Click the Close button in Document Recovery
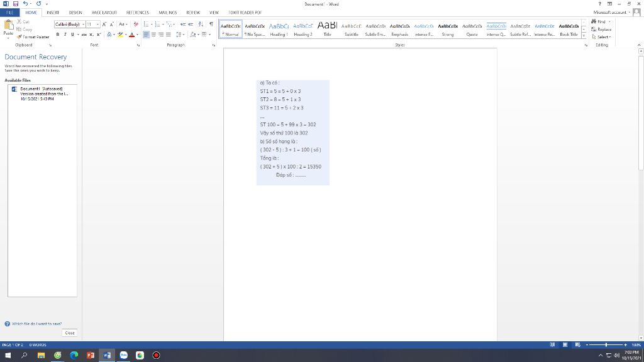Image resolution: width=644 pixels, height=362 pixels. click(69, 332)
